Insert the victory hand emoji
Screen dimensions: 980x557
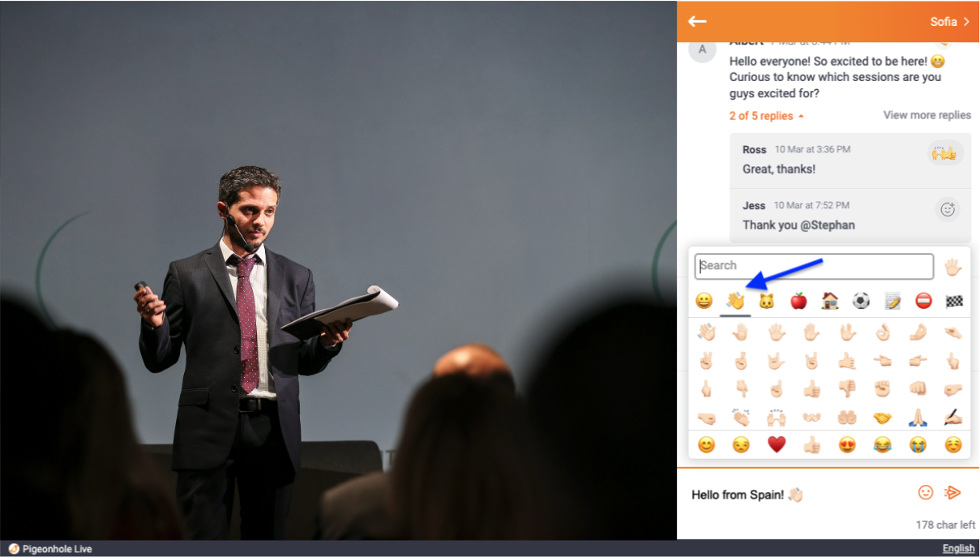706,361
